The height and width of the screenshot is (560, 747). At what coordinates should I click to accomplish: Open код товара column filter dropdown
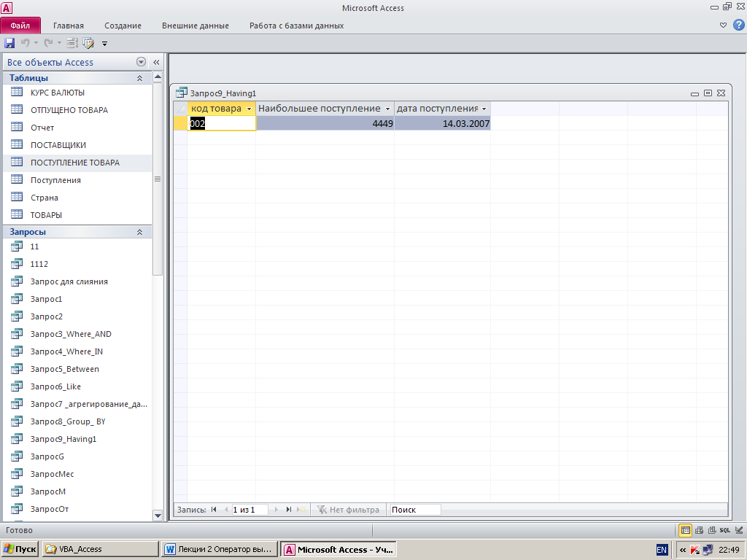[249, 109]
